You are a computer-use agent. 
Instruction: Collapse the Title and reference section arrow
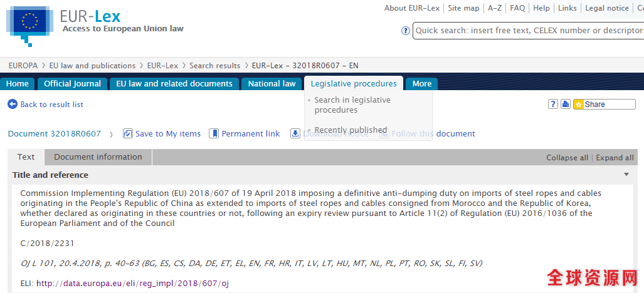626,175
